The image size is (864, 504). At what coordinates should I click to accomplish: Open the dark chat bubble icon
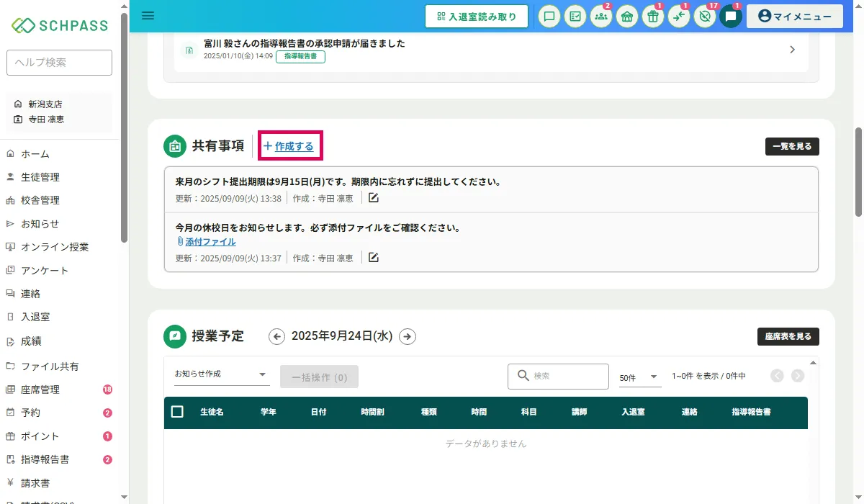pos(731,17)
